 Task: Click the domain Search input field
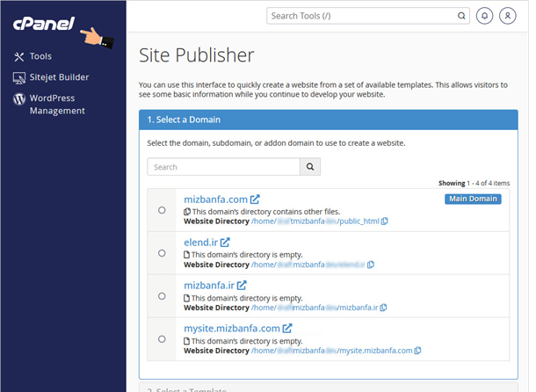[x=223, y=167]
